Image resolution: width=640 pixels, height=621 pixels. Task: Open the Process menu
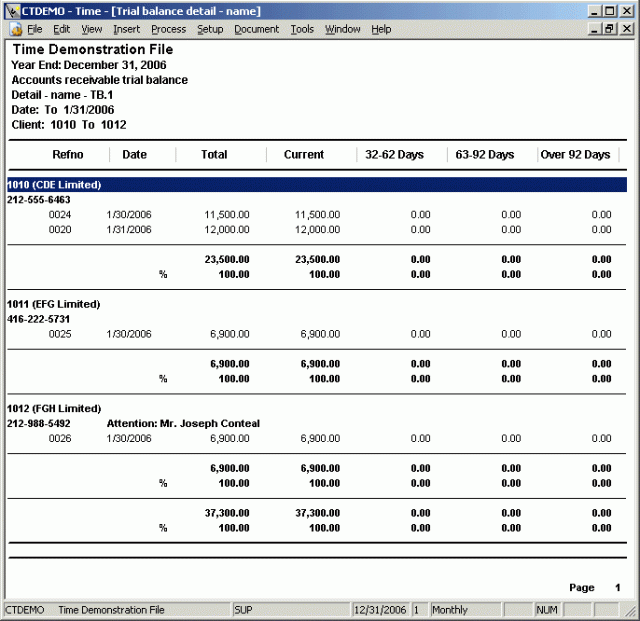pyautogui.click(x=168, y=29)
